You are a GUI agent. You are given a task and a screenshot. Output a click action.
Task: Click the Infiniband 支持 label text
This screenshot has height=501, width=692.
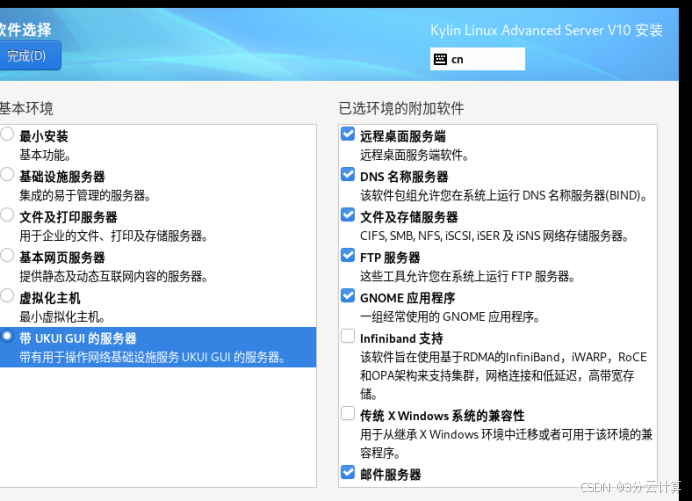click(x=402, y=339)
